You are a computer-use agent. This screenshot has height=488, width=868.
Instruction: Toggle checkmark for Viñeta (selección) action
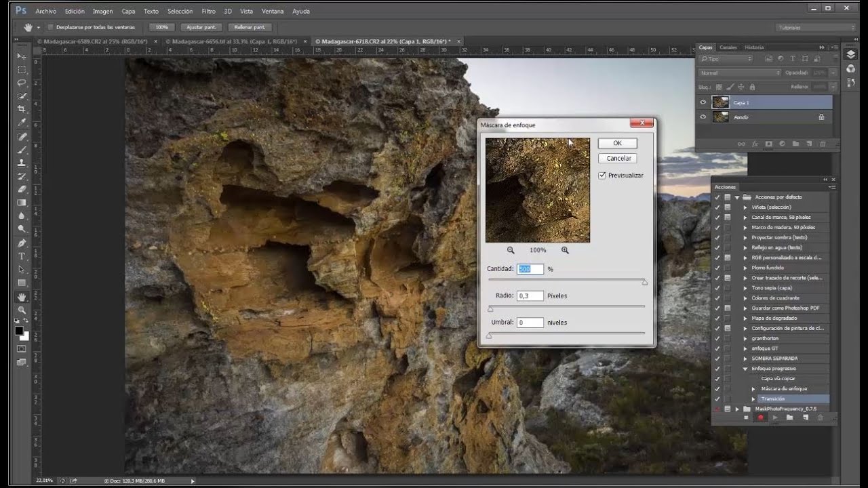717,207
